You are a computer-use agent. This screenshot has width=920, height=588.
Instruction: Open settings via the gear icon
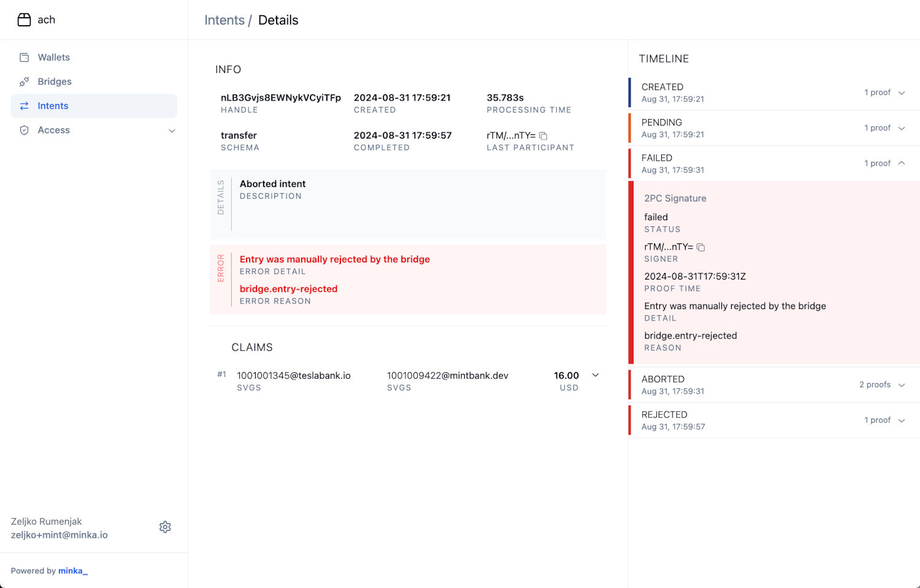[x=165, y=527]
